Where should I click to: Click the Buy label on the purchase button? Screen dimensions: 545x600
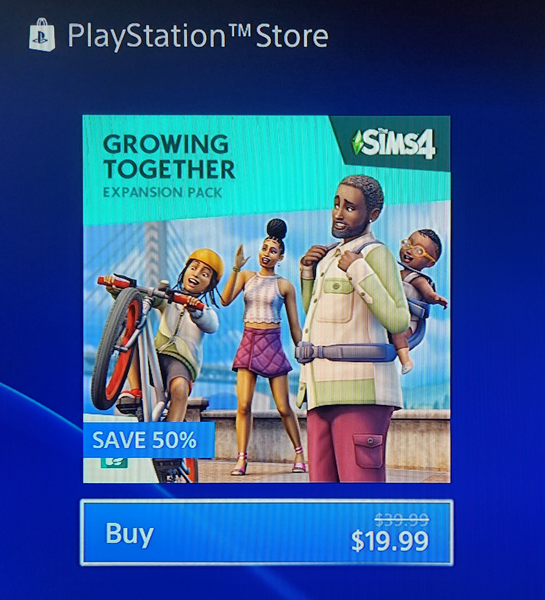[x=129, y=533]
